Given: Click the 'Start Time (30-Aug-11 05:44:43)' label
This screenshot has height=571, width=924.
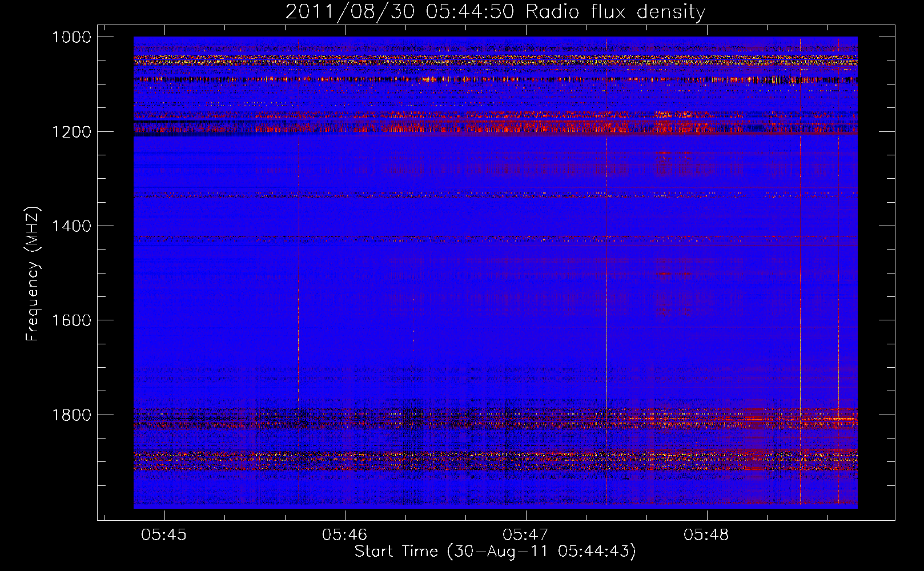Looking at the screenshot, I should [x=495, y=552].
